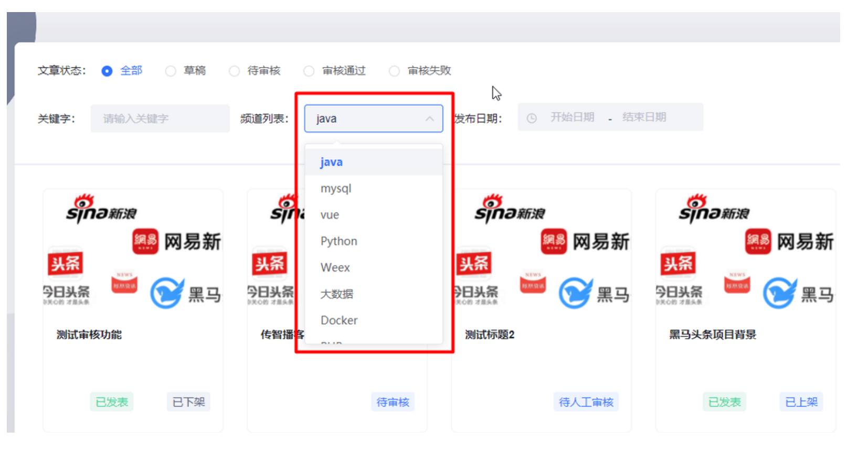
Task: Select the 待审核 status radio button
Action: tap(234, 71)
